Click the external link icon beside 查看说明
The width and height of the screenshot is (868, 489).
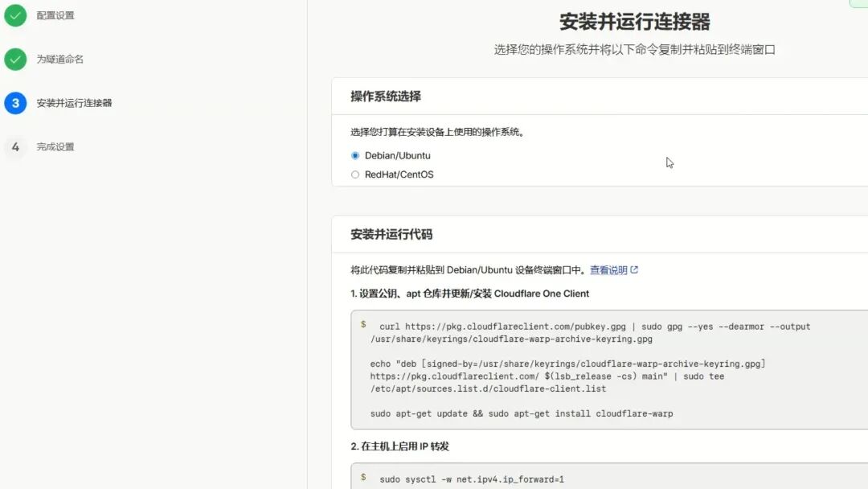point(634,269)
